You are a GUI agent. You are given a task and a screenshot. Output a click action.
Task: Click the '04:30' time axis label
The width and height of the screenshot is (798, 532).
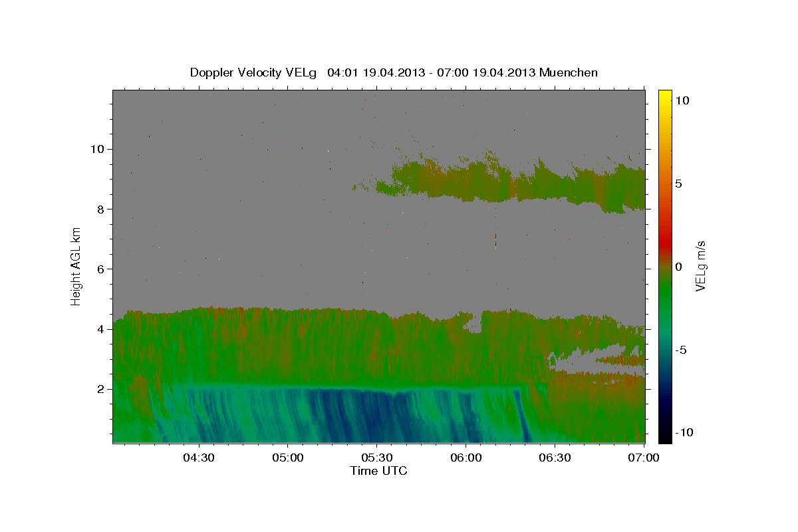(x=199, y=458)
